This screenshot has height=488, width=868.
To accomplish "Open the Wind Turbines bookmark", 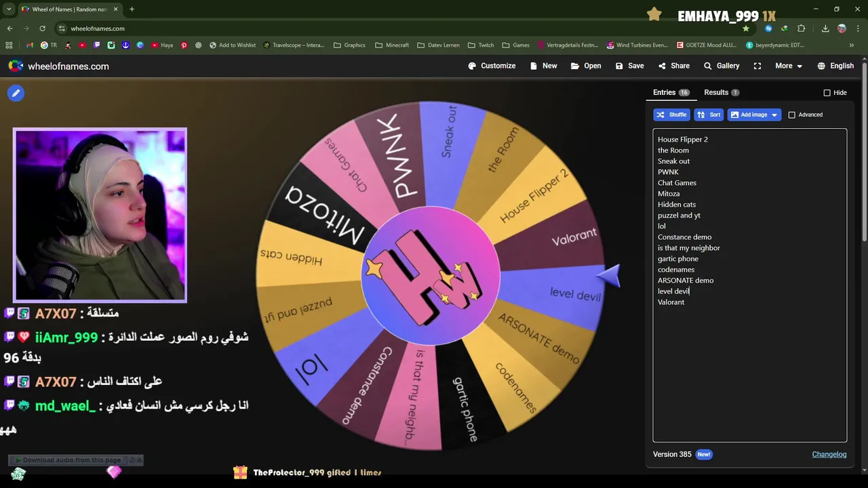I will tap(637, 45).
